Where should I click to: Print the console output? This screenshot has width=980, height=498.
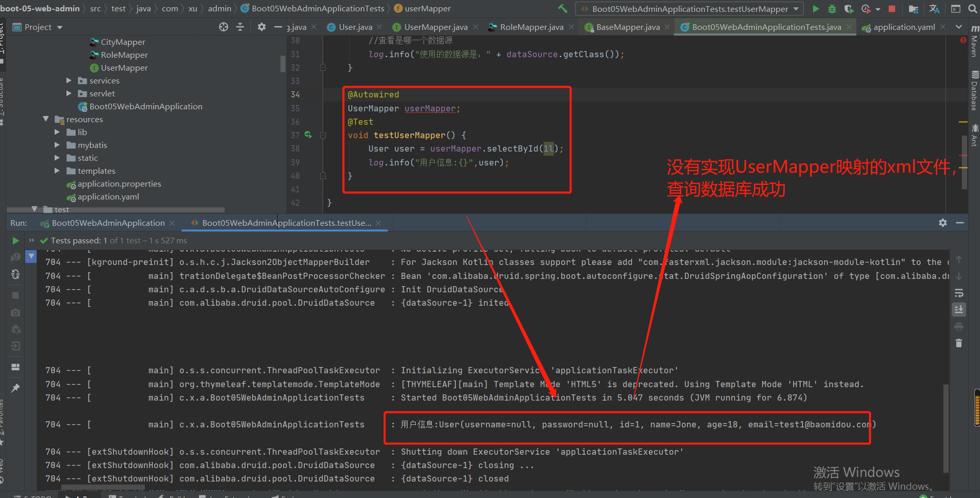coord(959,326)
